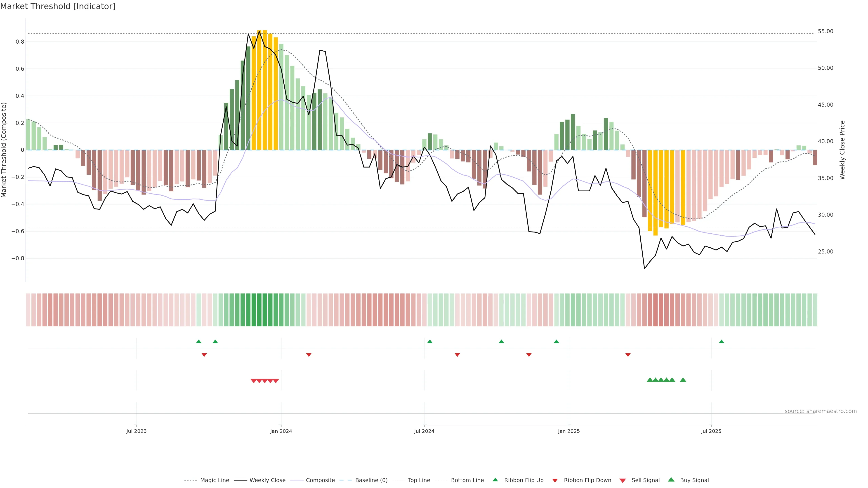
Task: Click the Bottom Line legend label
Action: click(467, 480)
